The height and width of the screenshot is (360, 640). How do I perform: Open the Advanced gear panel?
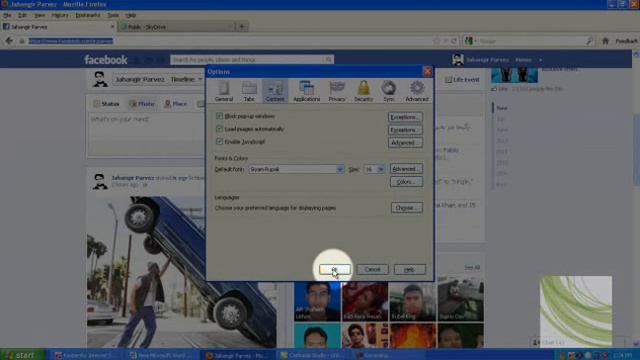point(417,91)
